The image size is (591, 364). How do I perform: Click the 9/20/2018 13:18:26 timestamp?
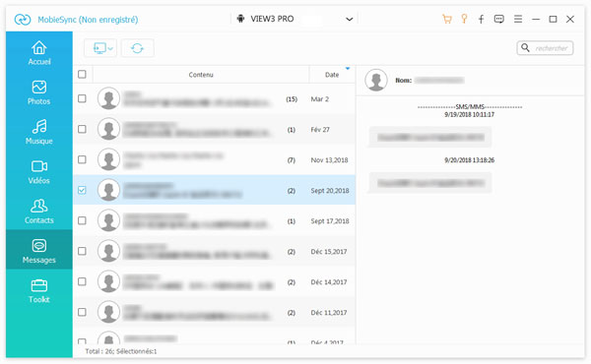[x=469, y=160]
